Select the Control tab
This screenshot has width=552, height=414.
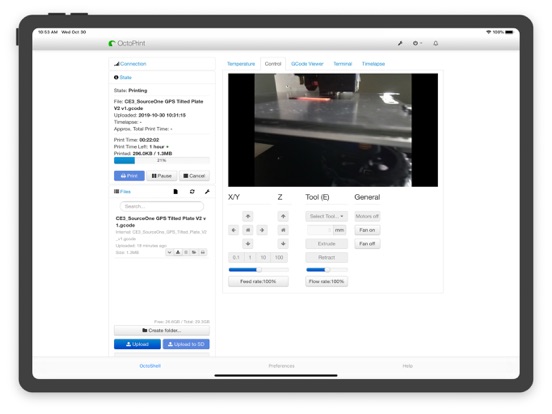coord(273,64)
